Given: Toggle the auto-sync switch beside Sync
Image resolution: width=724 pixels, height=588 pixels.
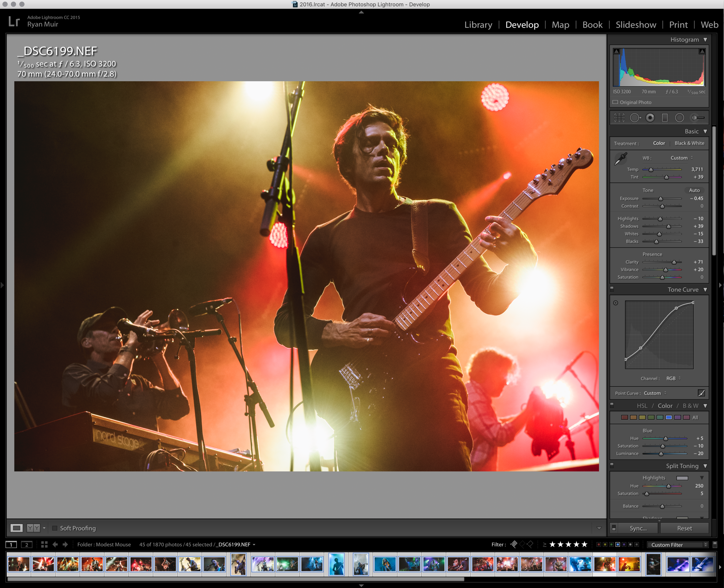Looking at the screenshot, I should [614, 528].
